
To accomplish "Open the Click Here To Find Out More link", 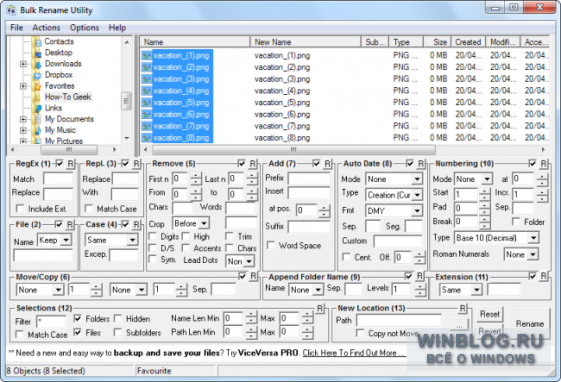I will 353,353.
